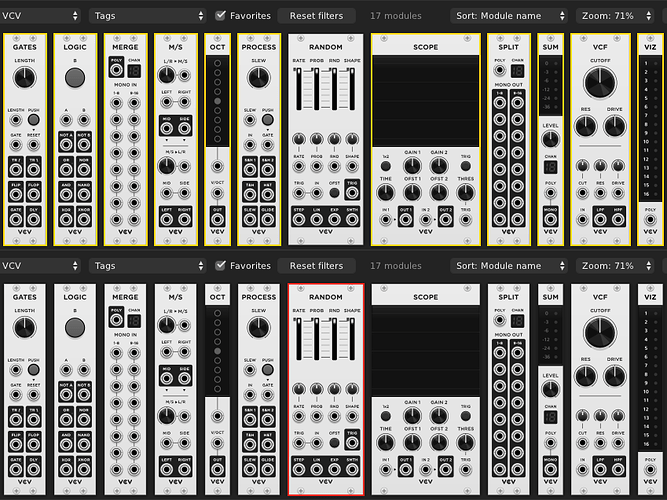Click Reset filters in the lower browser
Screen dimensions: 667x500
(316, 266)
